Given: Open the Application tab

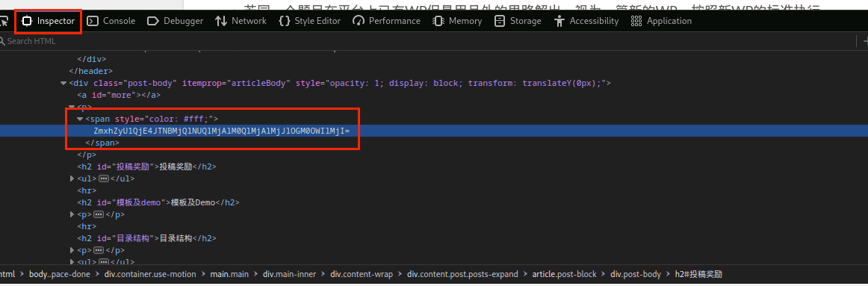Looking at the screenshot, I should tap(662, 21).
